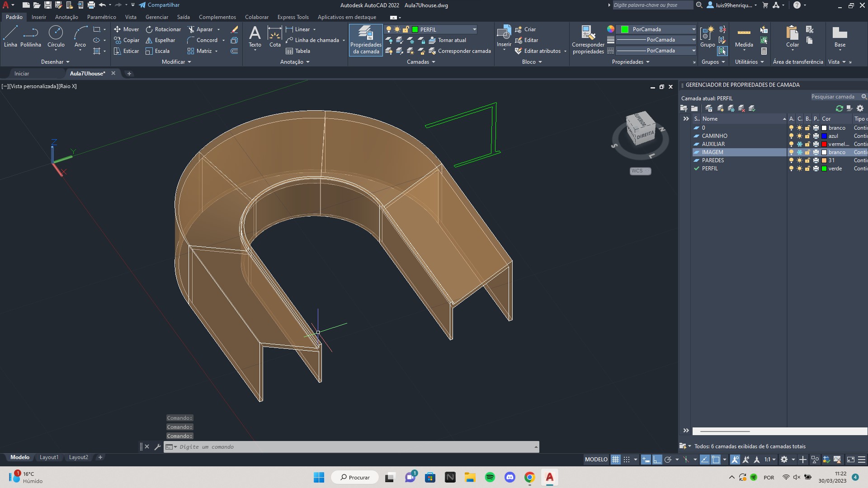Screen dimensions: 868x488
Task: Expand the Anotação panel
Action: [295, 62]
